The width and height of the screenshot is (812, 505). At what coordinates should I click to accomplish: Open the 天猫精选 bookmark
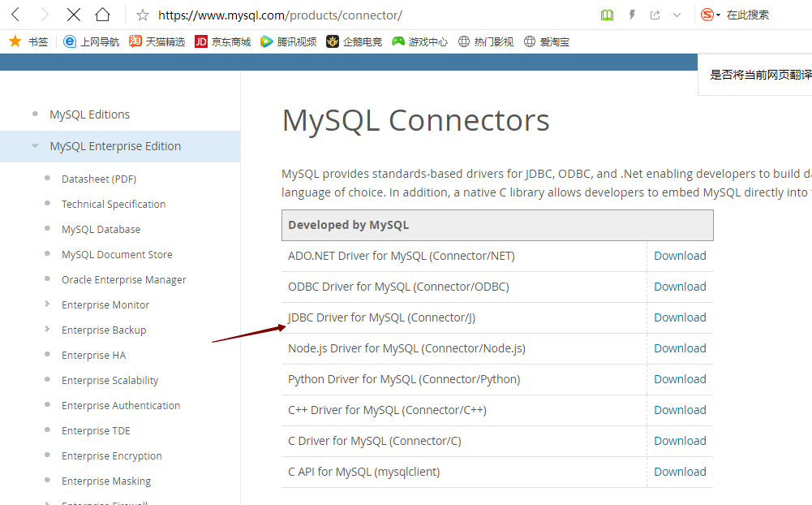tap(157, 41)
